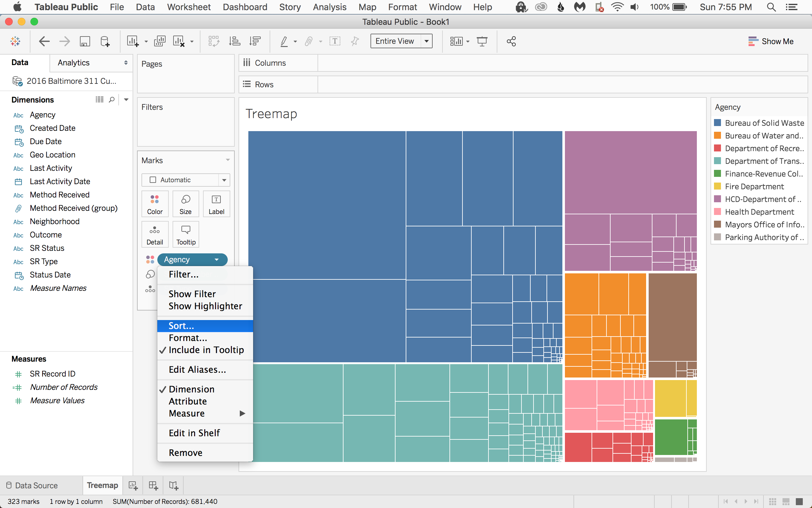Click the Detail card in Marks

[x=155, y=235]
